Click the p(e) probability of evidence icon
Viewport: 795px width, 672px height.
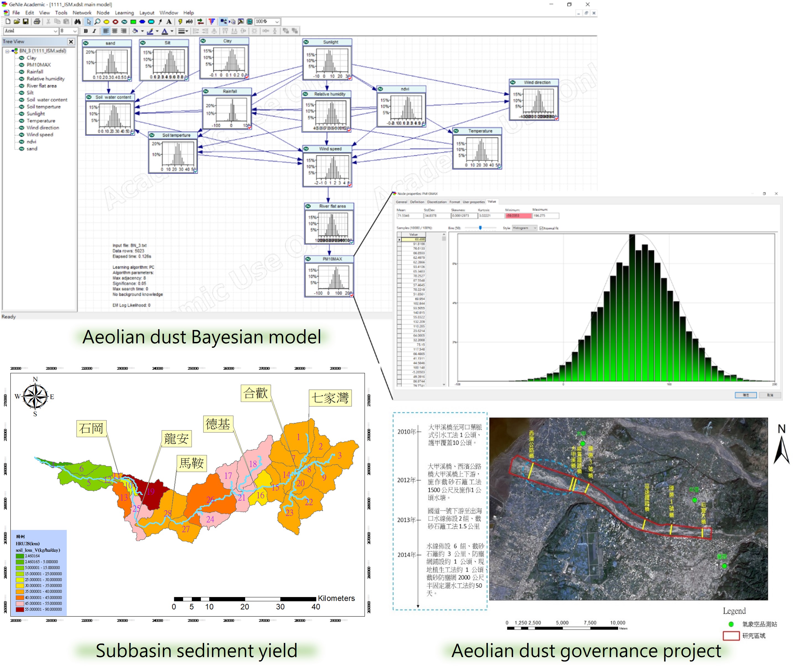(189, 22)
